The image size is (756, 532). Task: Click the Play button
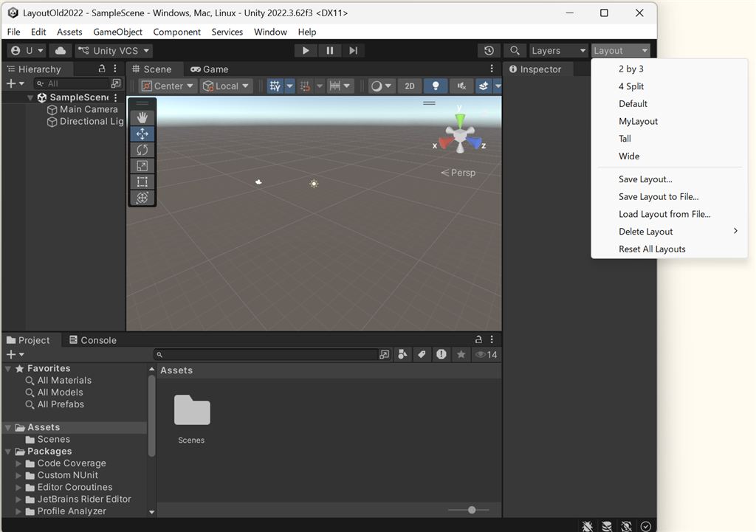point(305,50)
